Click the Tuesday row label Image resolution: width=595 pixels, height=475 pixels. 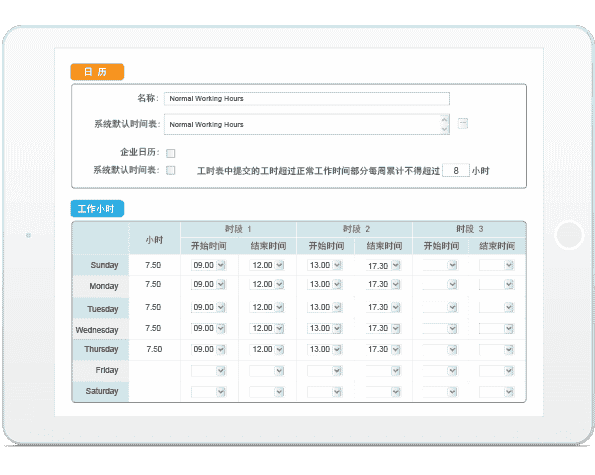[x=103, y=309]
